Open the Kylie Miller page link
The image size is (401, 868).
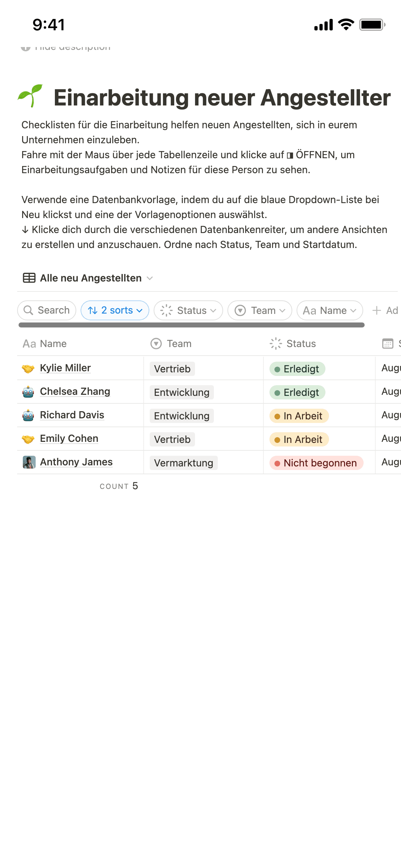(x=65, y=368)
